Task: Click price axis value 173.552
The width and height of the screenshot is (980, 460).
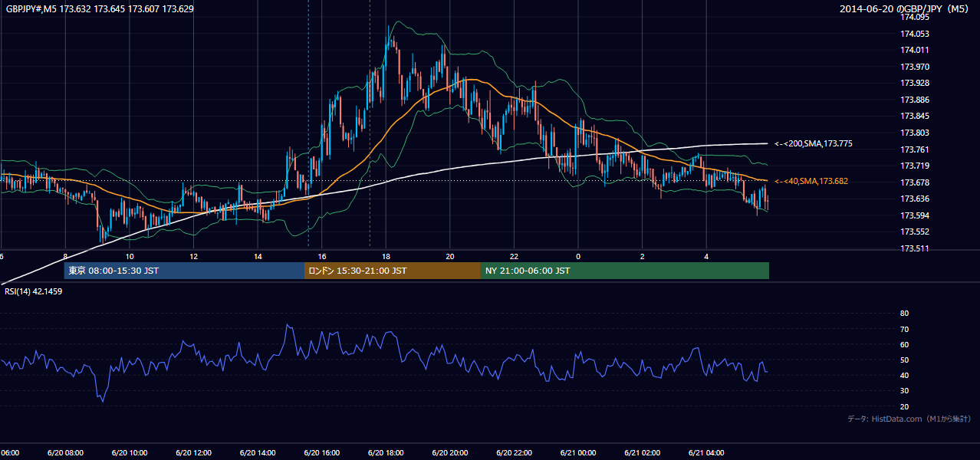Action: click(914, 232)
